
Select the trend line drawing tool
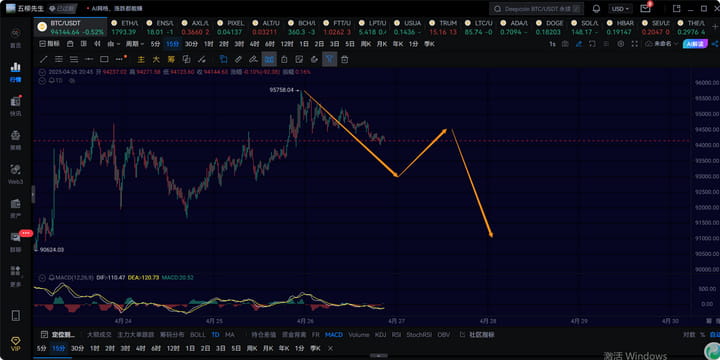pos(43,59)
